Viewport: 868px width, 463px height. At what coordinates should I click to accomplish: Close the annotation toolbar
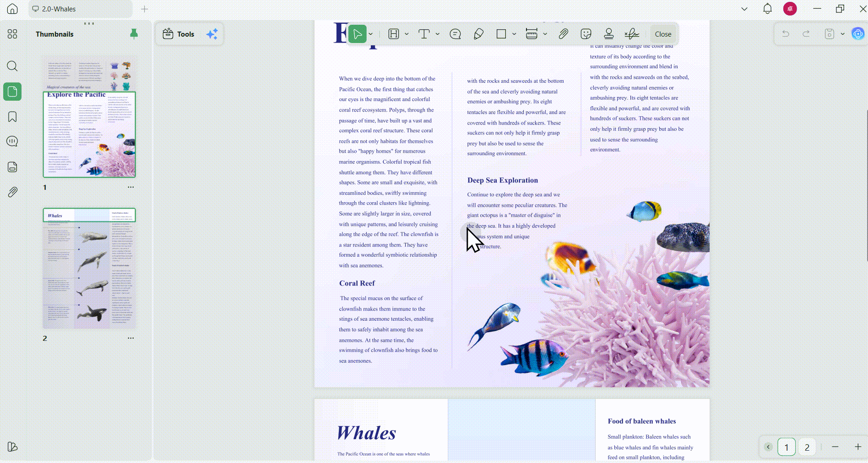click(x=663, y=34)
